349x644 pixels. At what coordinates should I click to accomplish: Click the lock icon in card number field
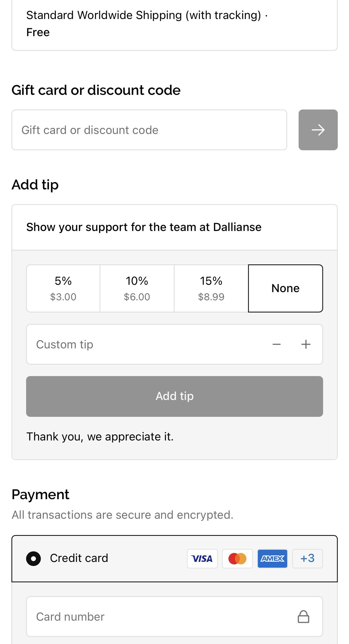304,616
